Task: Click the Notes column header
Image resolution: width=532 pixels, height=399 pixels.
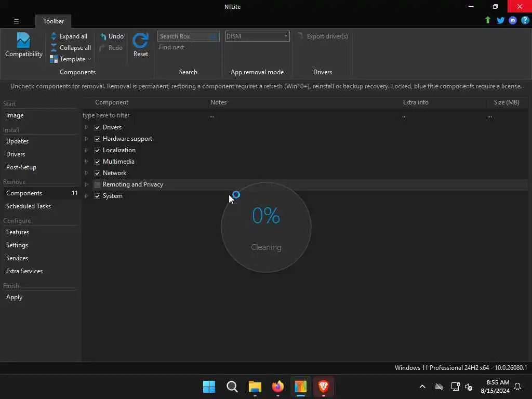Action: click(218, 102)
